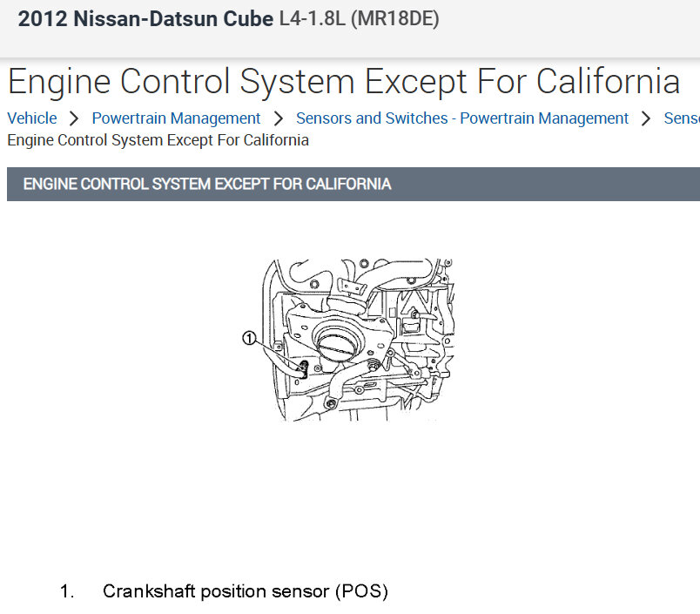The height and width of the screenshot is (614, 700).
Task: Click the gray 'ENGINE CONTROL SYSTEM EXCEPT FOR CALIFORNIA' section bar
Action: coord(353,184)
